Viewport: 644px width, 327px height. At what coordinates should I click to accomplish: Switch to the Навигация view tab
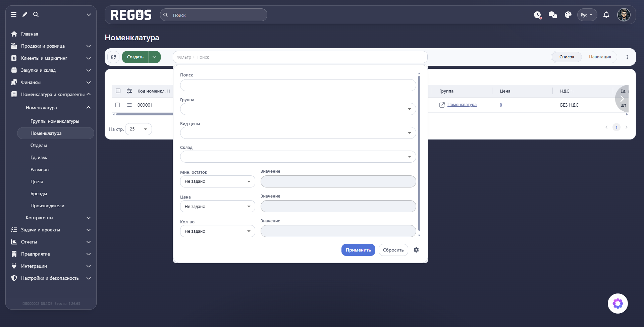[x=600, y=57]
